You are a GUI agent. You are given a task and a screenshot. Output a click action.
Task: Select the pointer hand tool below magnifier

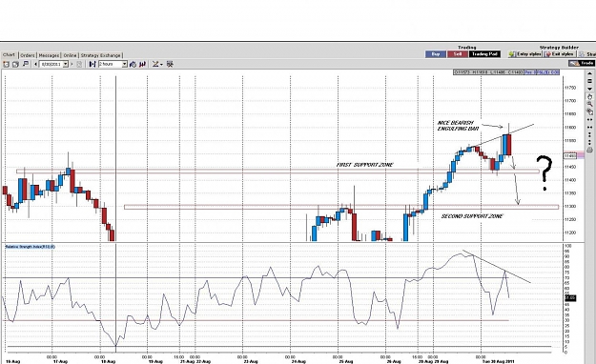[590, 111]
